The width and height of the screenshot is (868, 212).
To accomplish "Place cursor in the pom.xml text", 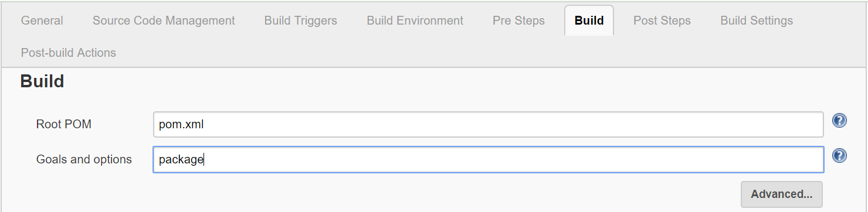I will click(181, 124).
